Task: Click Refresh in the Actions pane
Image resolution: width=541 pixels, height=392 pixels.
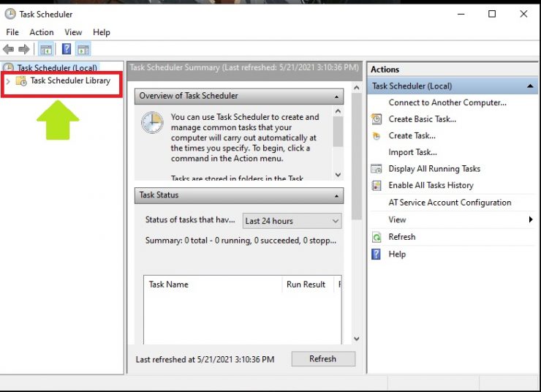Action: click(x=402, y=237)
